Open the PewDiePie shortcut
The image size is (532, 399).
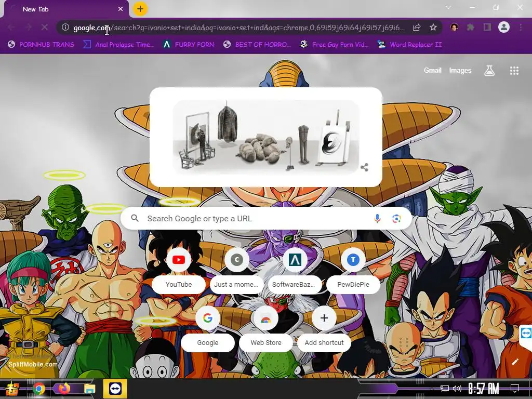[x=353, y=270]
